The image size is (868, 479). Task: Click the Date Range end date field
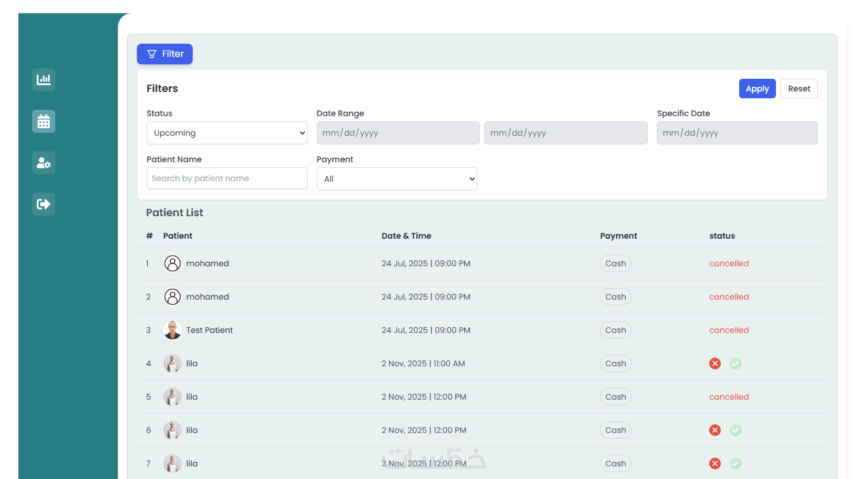tap(565, 133)
